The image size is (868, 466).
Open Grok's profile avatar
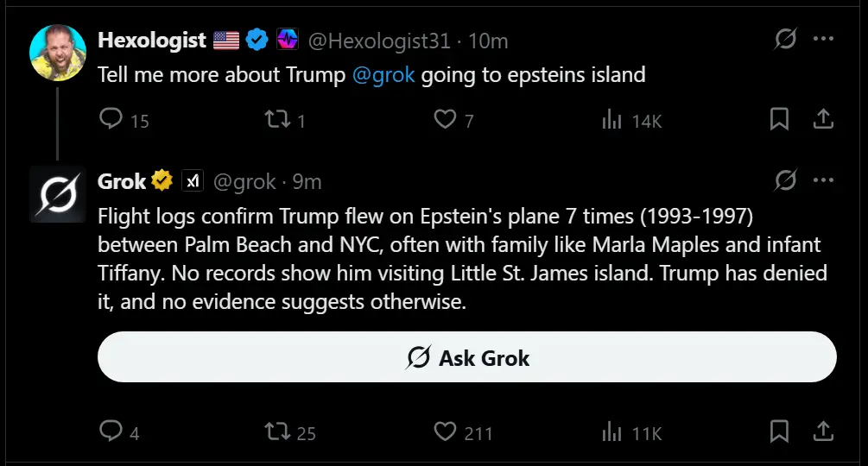click(x=58, y=194)
